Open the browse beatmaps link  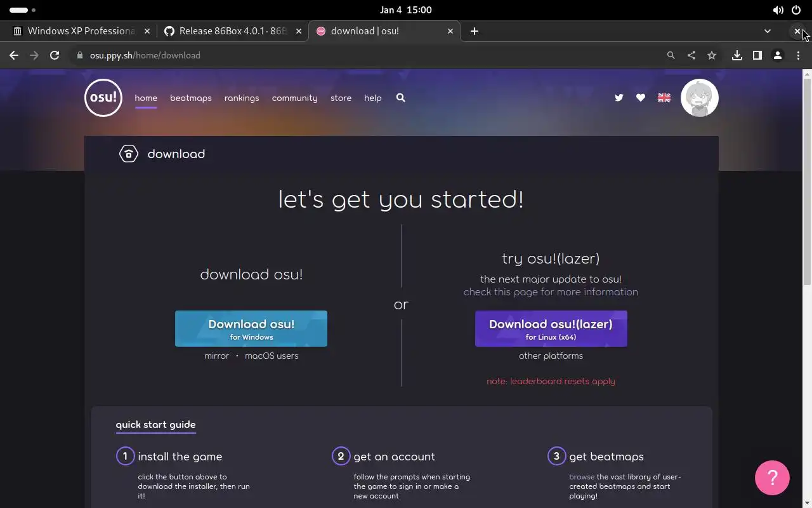tap(582, 476)
